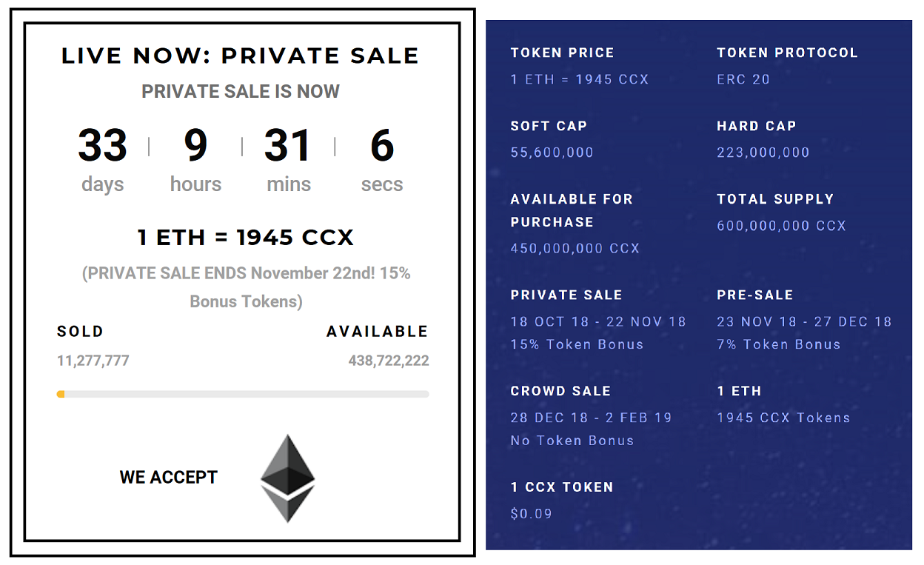
Task: Click the pre-sale 7% Token Bonus text
Action: (779, 344)
